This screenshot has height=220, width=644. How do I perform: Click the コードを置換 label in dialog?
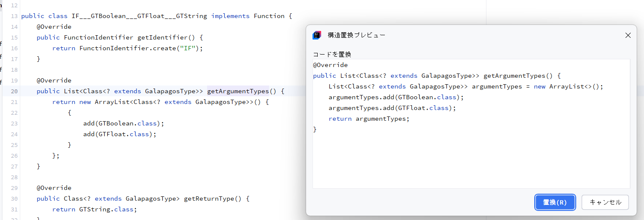[x=332, y=55]
